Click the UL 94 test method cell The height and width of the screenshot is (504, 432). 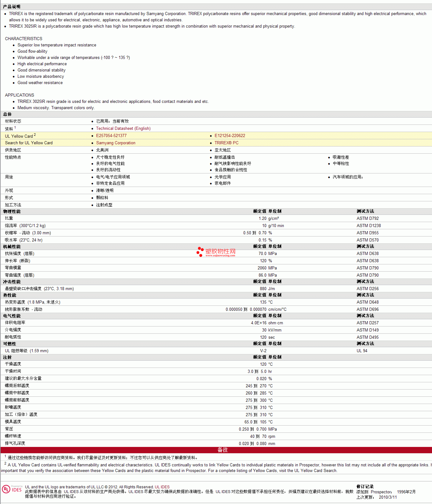click(362, 351)
